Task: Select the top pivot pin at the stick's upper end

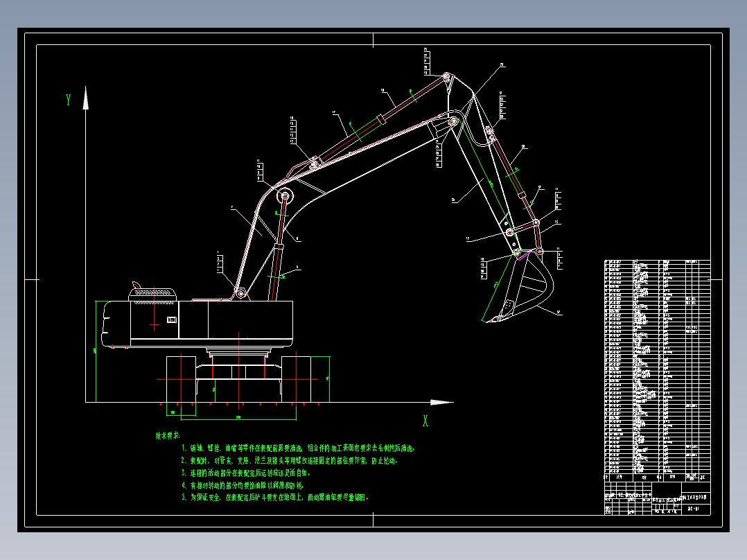Action: 446,76
